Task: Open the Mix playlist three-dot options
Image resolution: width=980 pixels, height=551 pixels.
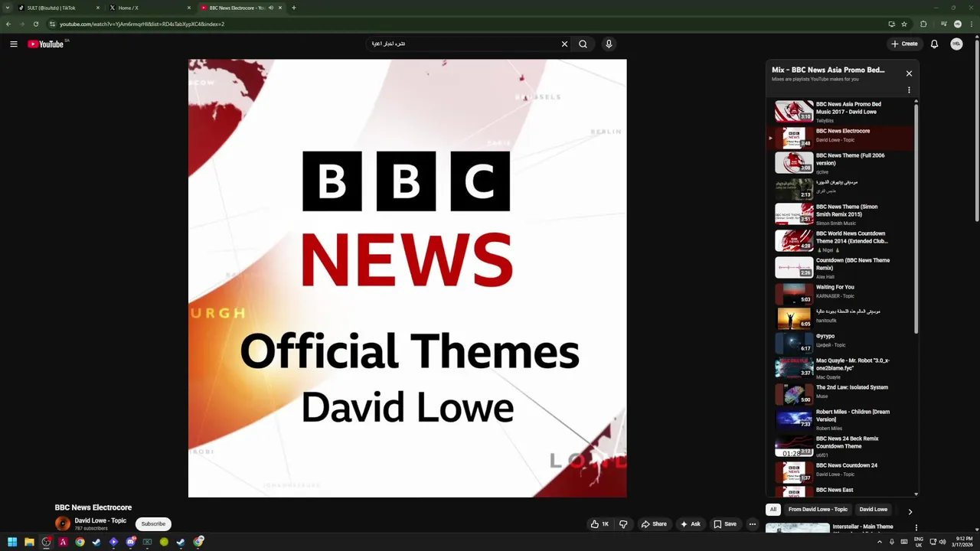Action: (909, 90)
